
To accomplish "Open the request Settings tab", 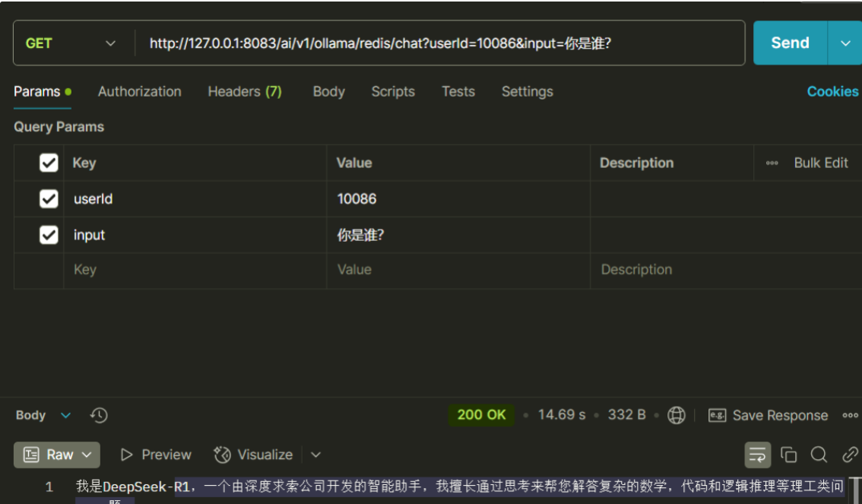I will [528, 91].
